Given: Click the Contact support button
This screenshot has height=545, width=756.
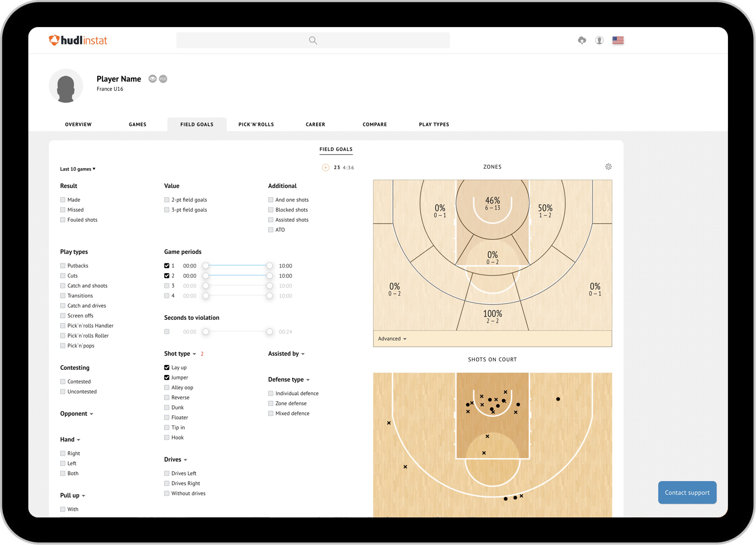Looking at the screenshot, I should click(x=687, y=492).
